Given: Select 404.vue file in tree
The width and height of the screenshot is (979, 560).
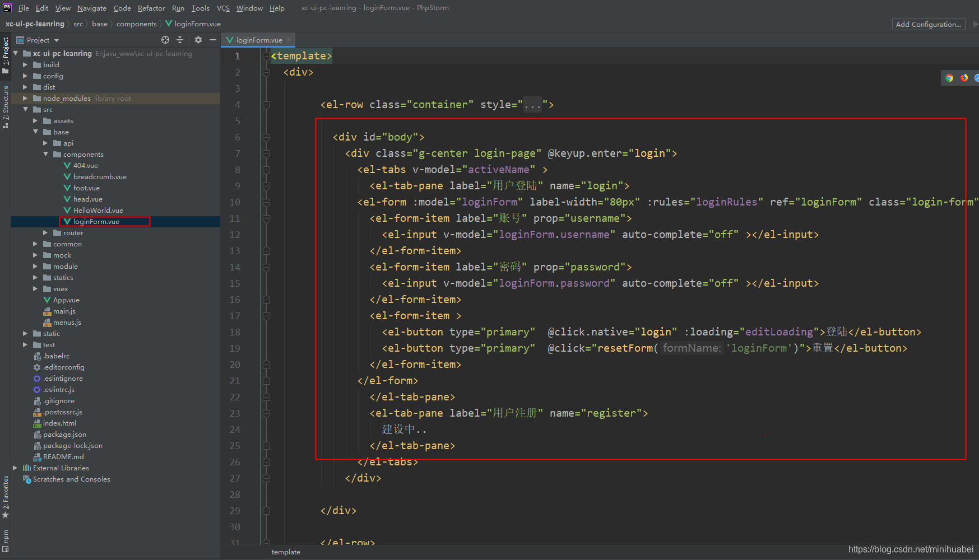Looking at the screenshot, I should (x=81, y=166).
